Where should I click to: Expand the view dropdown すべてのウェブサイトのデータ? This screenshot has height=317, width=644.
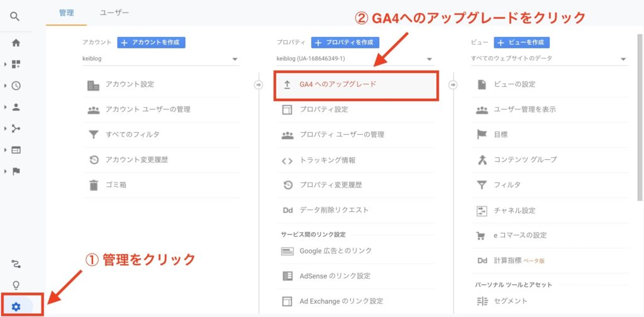point(550,58)
